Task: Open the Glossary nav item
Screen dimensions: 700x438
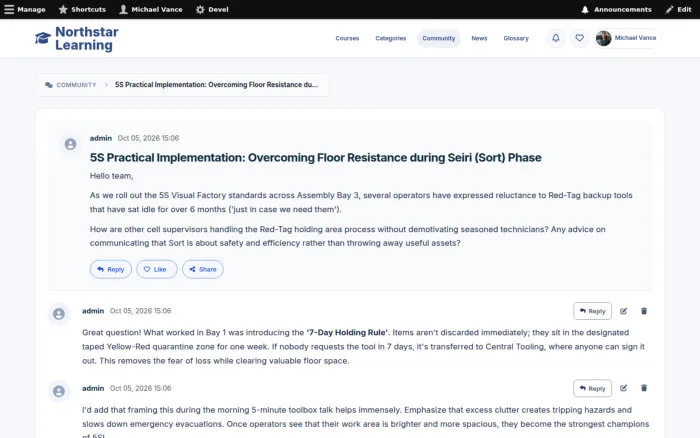Action: click(516, 38)
